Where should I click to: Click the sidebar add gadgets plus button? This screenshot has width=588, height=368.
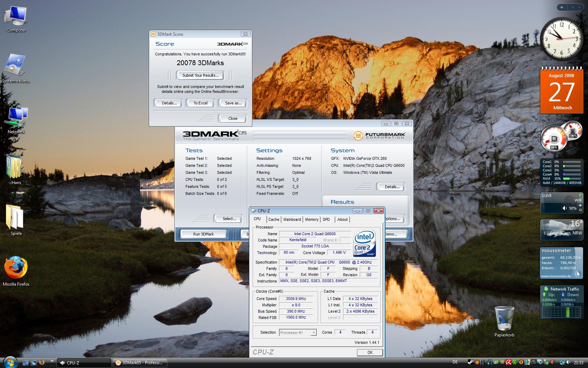[562, 7]
